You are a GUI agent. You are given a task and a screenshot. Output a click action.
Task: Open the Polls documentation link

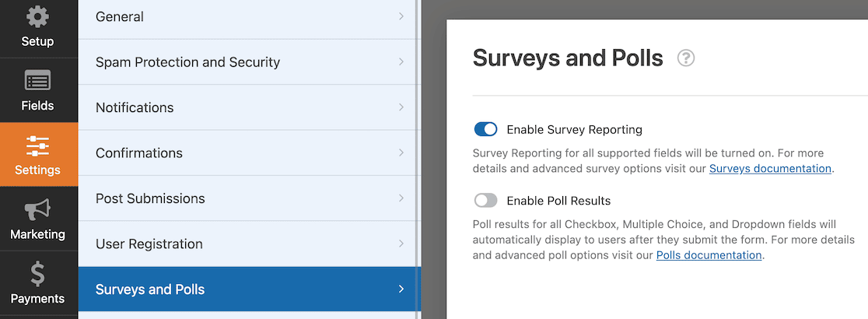click(709, 255)
